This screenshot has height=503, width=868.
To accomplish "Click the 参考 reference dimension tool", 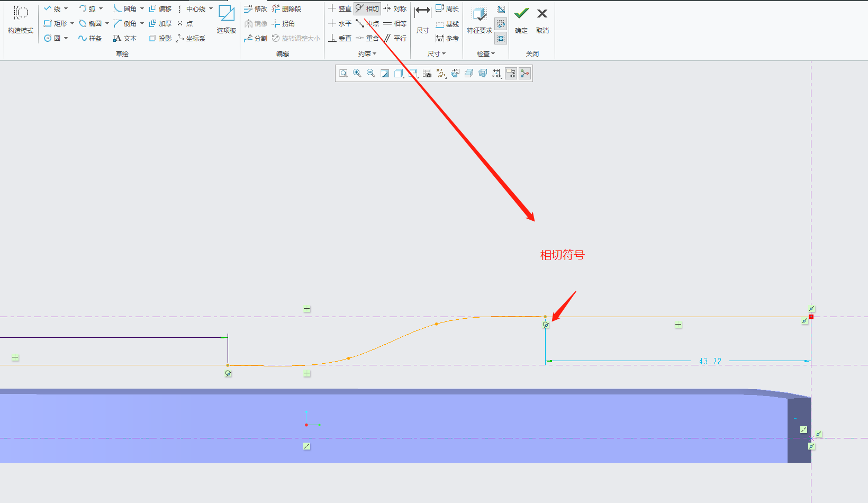I will pyautogui.click(x=447, y=38).
